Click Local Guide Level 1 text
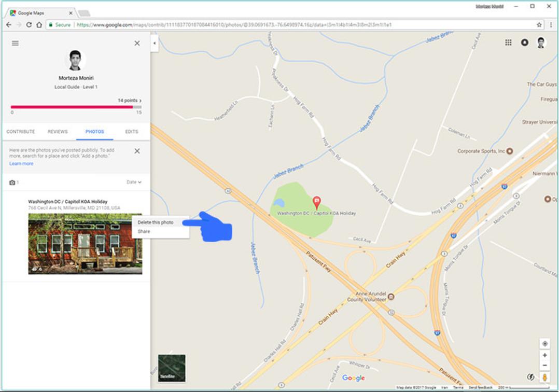560x392 pixels. point(76,87)
